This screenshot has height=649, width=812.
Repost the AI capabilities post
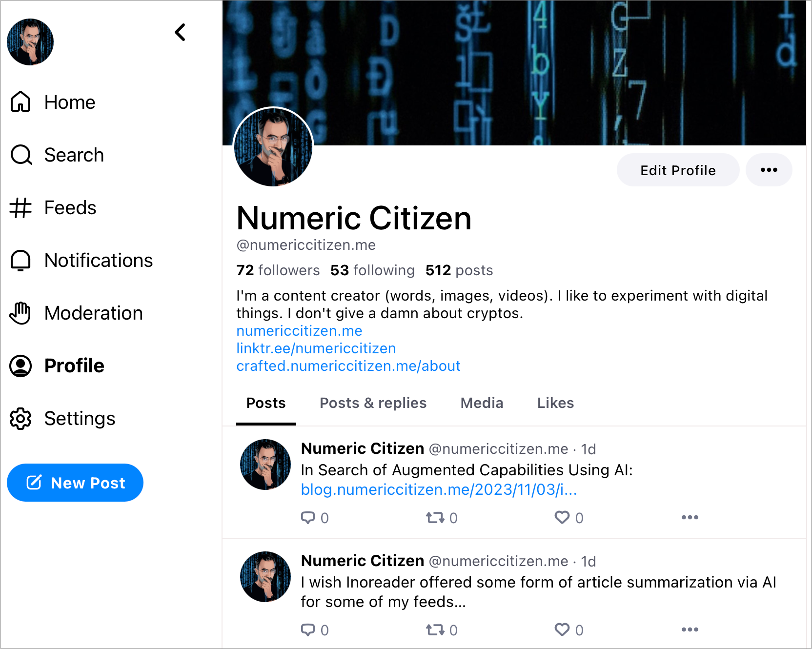(x=437, y=518)
